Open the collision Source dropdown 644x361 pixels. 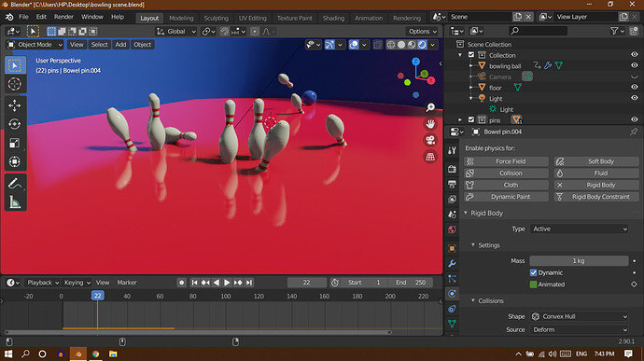click(x=580, y=330)
